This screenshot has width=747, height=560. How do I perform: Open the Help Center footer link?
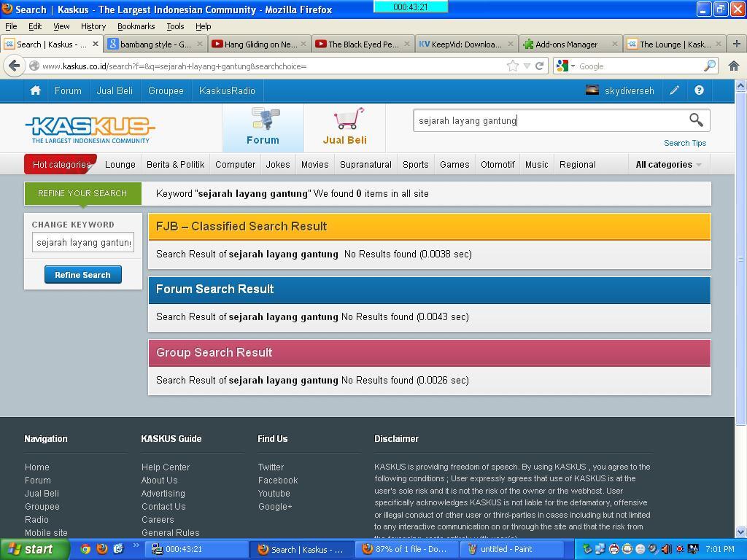pos(166,467)
